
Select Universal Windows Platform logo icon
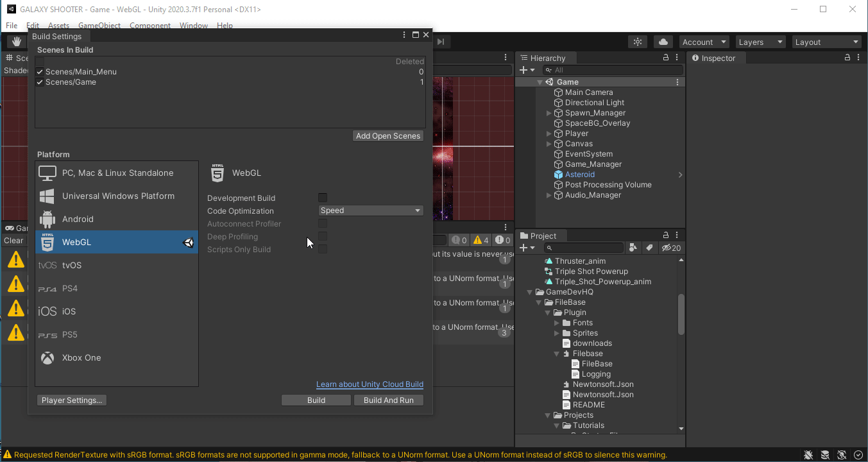(47, 196)
